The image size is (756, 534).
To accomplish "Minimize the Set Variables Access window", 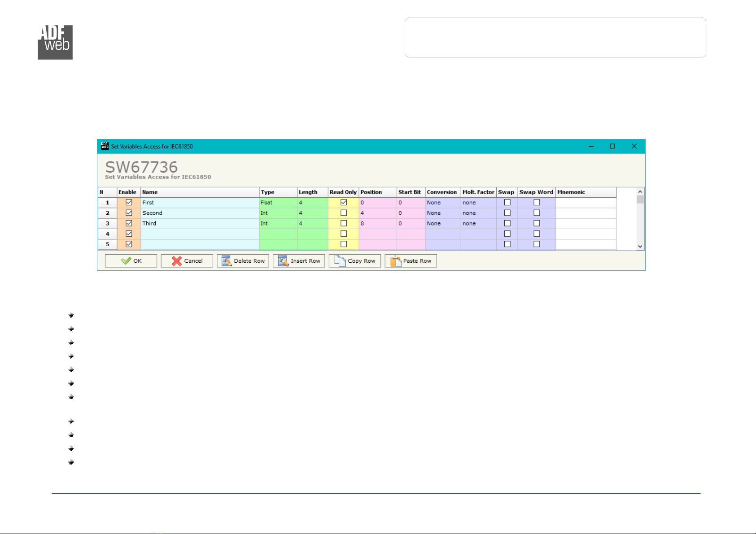I will coord(591,146).
